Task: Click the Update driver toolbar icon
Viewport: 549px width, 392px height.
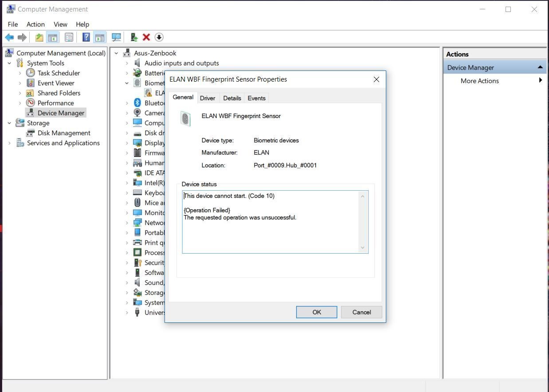Action: tap(134, 38)
